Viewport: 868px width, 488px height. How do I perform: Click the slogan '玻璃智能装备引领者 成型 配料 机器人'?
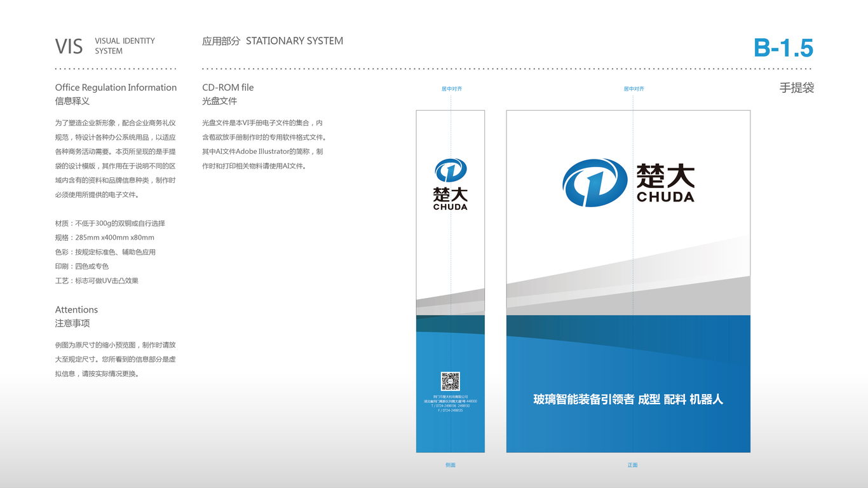pos(628,400)
